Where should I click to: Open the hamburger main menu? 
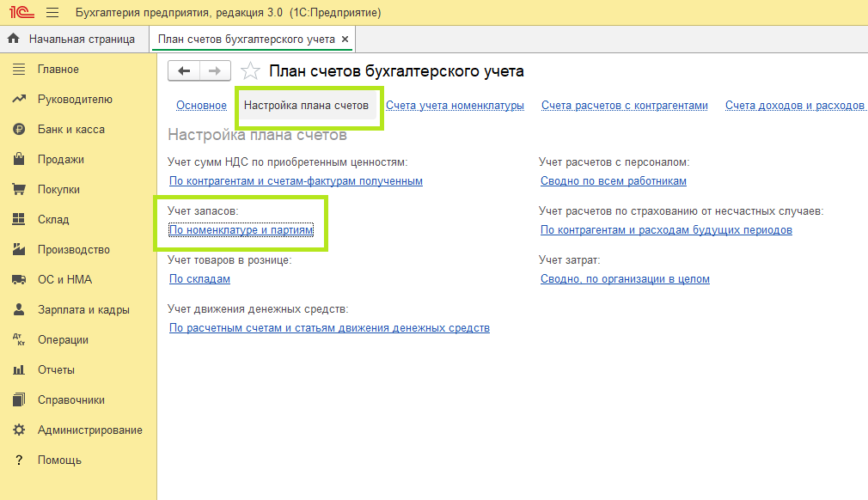pos(52,12)
